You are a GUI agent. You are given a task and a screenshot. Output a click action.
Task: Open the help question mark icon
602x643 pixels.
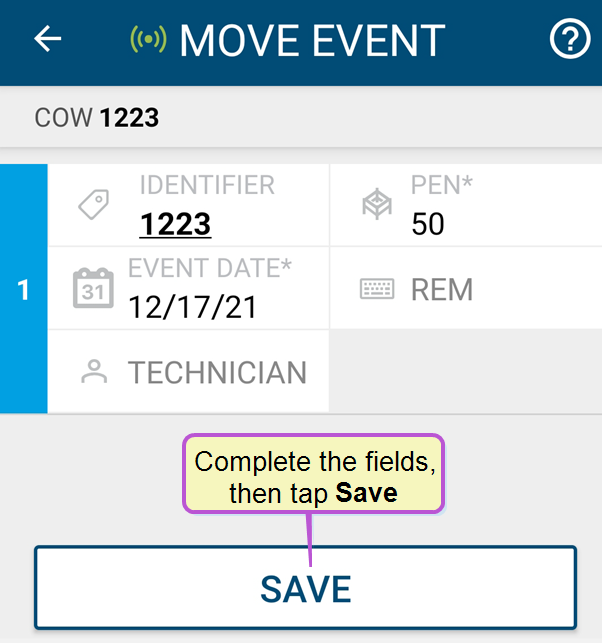[570, 39]
